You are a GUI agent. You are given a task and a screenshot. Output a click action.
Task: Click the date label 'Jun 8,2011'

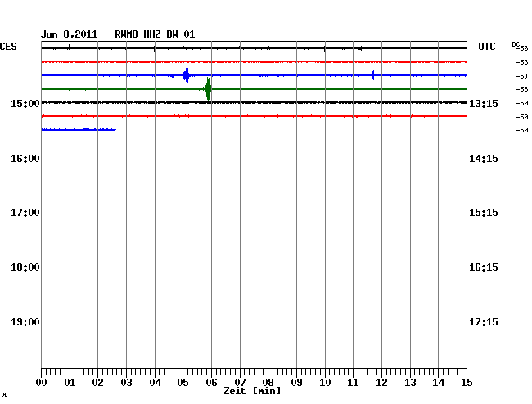(69, 34)
